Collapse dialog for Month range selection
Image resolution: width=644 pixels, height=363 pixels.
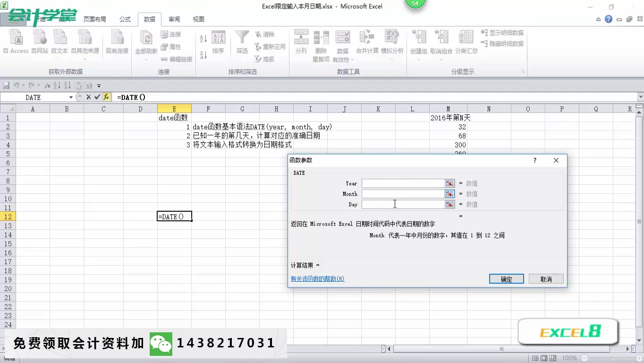click(449, 194)
